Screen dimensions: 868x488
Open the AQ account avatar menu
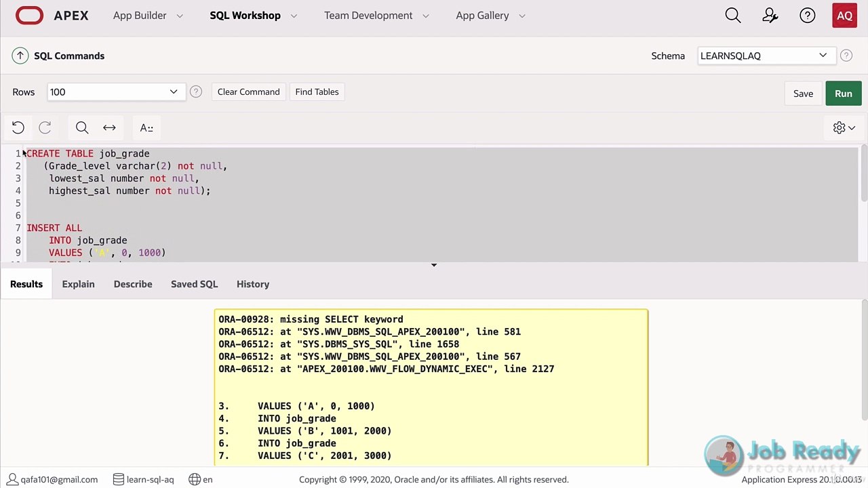[x=845, y=16]
